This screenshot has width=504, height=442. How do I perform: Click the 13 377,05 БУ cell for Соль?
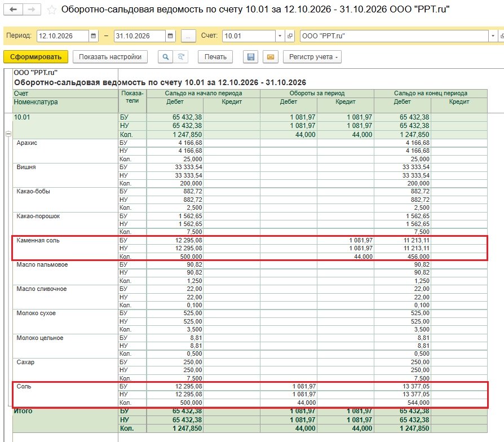click(403, 386)
